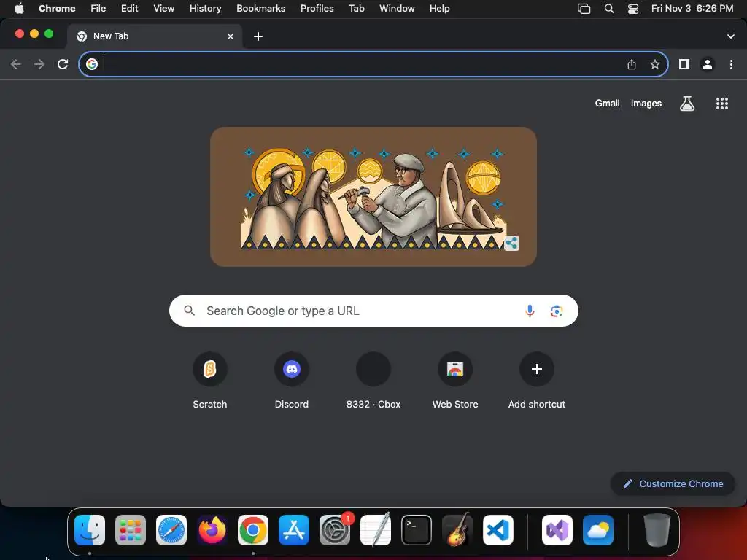This screenshot has height=560, width=747.
Task: Select the New Tab tab
Action: coord(155,36)
